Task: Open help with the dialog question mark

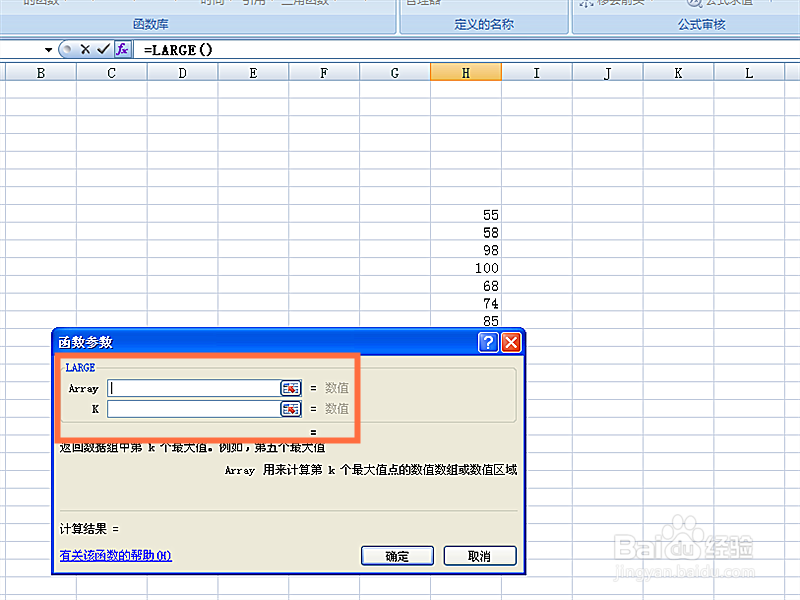Action: coord(488,342)
